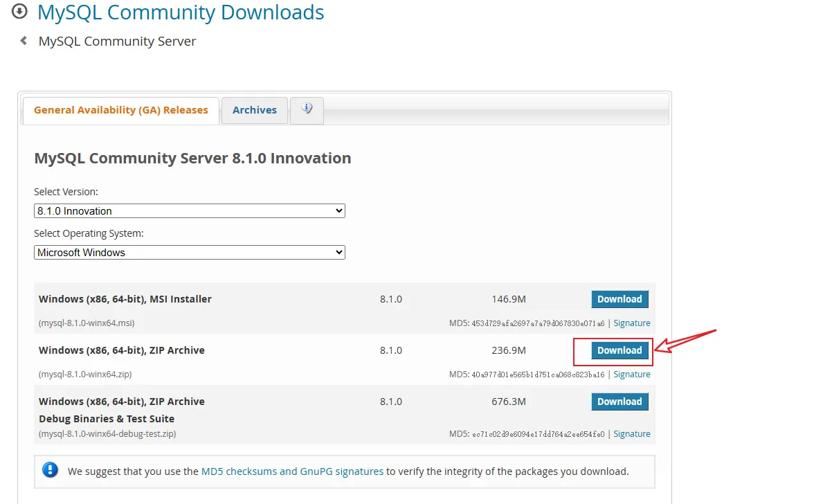Viewport: 832px width, 504px height.
Task: Click the filename (mysql-8.1.0-winx64-debug-test.zip)
Action: pos(107,434)
